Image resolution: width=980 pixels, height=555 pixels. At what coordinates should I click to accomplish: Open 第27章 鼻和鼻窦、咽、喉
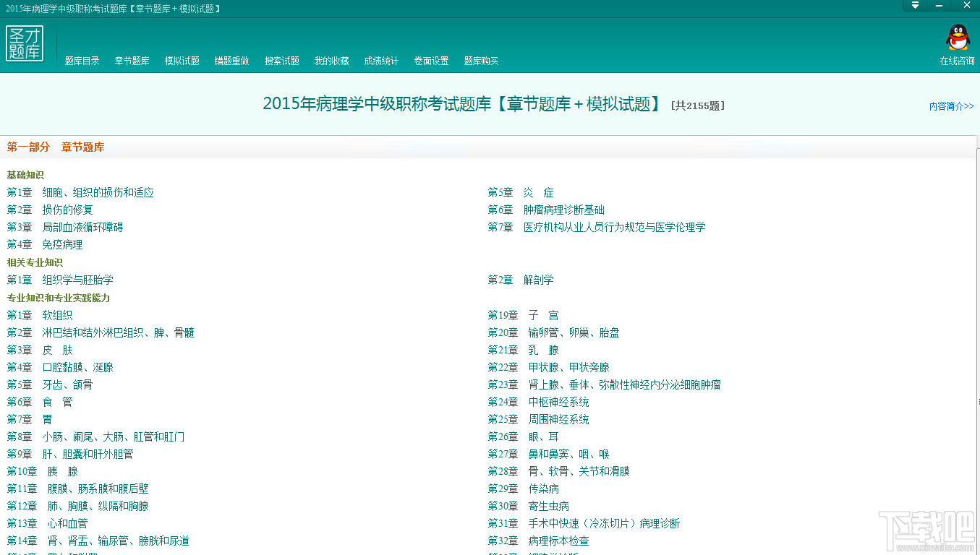pyautogui.click(x=549, y=454)
